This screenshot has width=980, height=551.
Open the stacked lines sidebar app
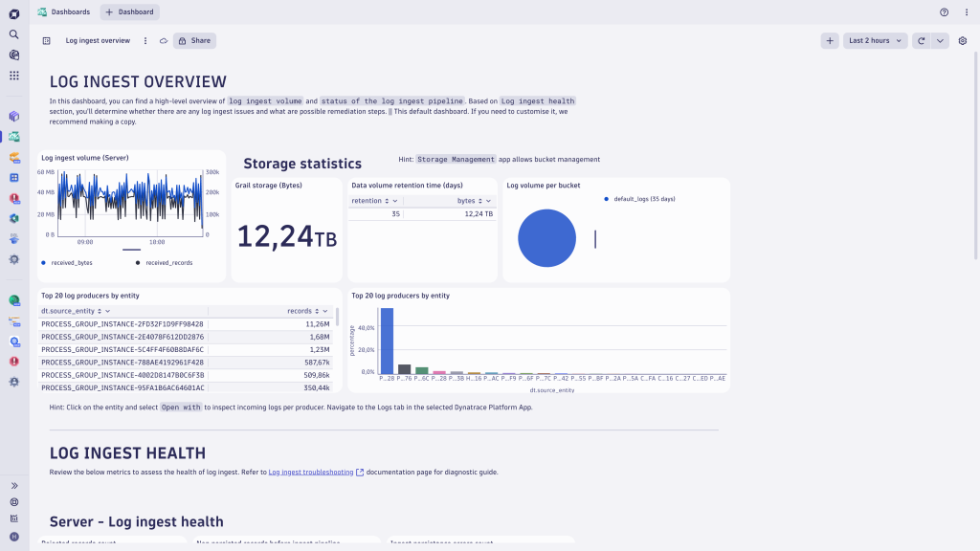[13, 321]
